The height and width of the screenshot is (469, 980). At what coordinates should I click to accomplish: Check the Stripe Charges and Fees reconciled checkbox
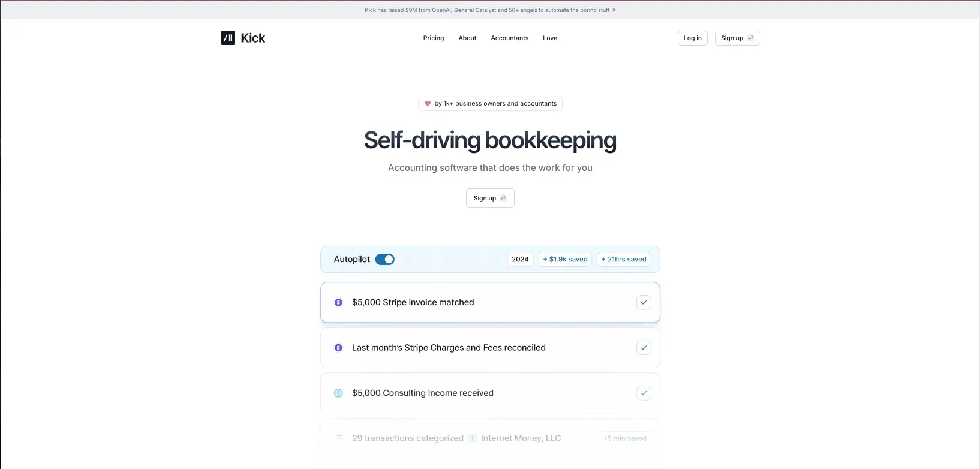[x=643, y=348]
